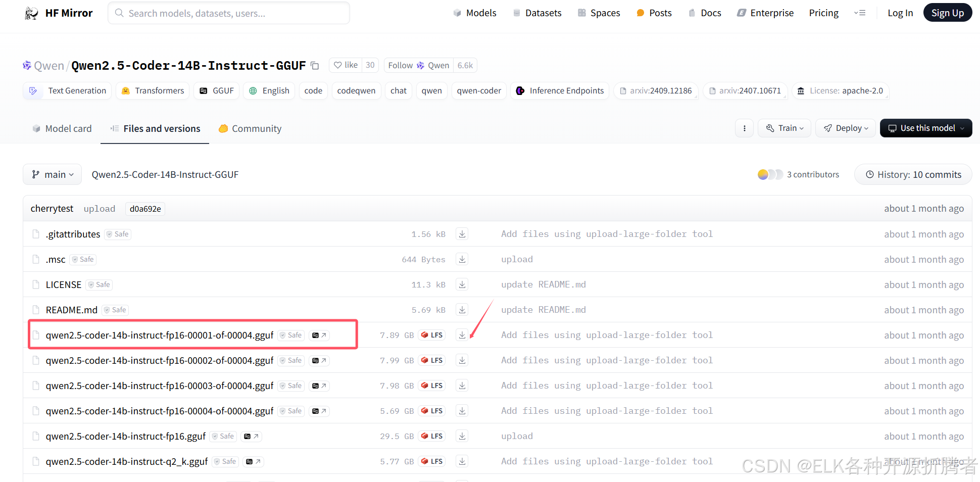
Task: Click the Safe badge next to LICENSE
Action: click(x=99, y=284)
